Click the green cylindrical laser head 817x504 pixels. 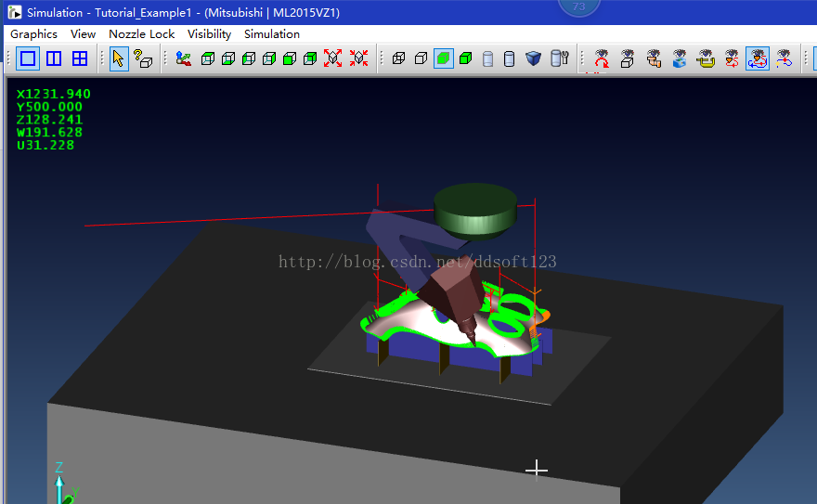pos(475,211)
